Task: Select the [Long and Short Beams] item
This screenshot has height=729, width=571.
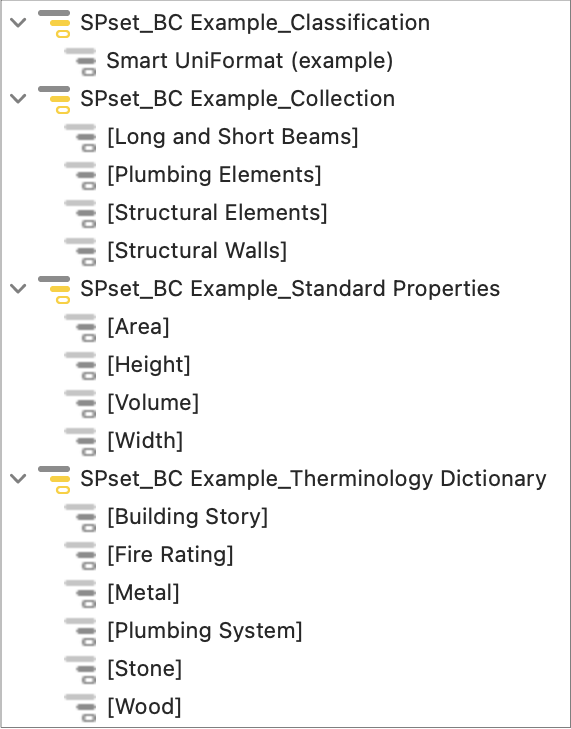Action: 232,137
